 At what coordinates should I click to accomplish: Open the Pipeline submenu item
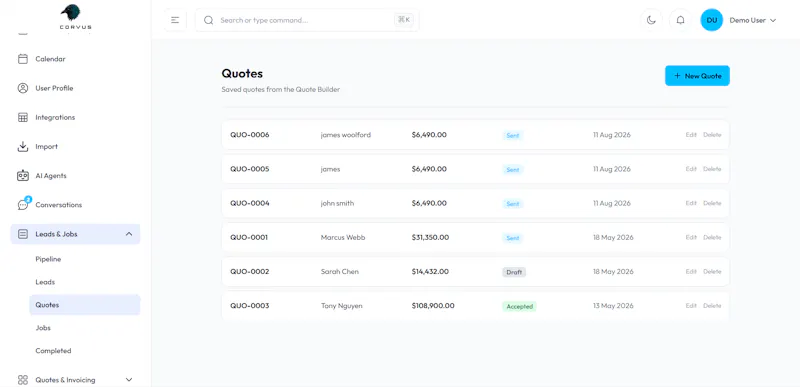(x=85, y=259)
